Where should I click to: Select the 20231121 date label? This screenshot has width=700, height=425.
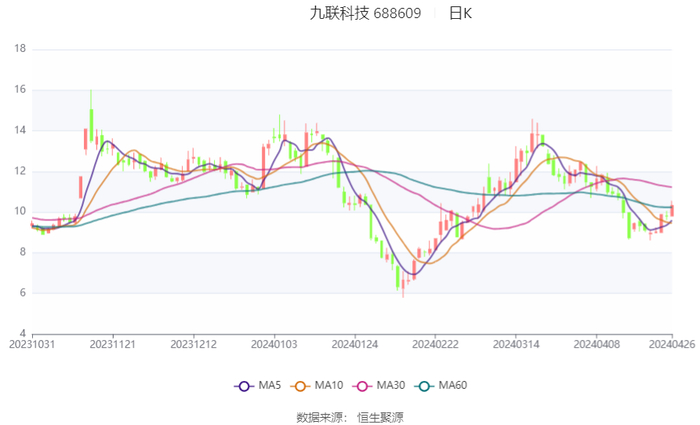tap(112, 344)
